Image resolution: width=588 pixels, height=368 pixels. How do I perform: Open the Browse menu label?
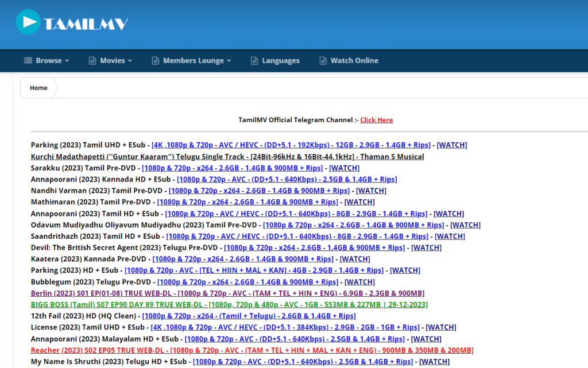pos(49,60)
